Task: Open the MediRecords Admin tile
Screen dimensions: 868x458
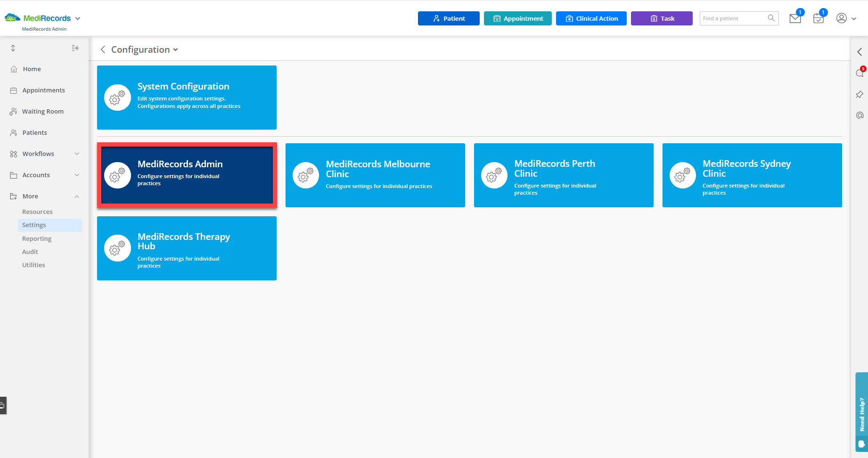Action: [x=187, y=175]
